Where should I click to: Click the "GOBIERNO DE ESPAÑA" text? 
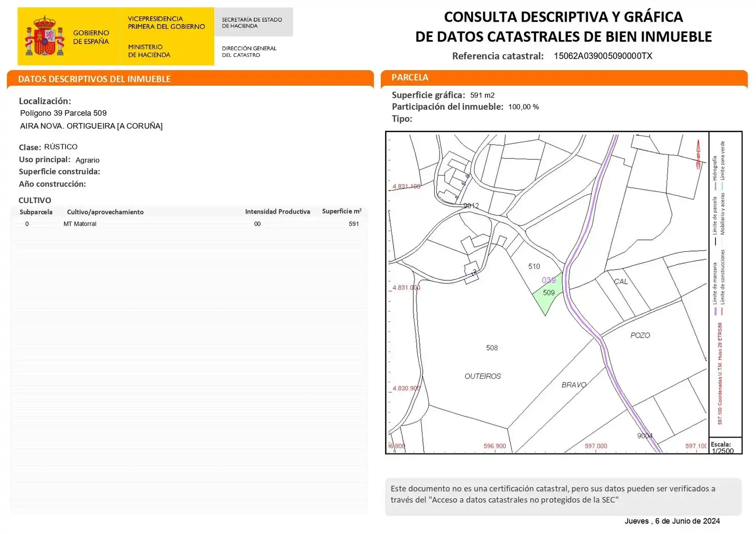tap(91, 37)
